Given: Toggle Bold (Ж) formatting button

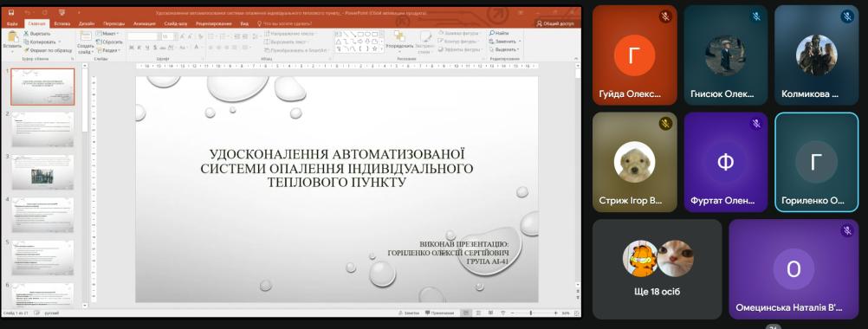Looking at the screenshot, I should (131, 48).
